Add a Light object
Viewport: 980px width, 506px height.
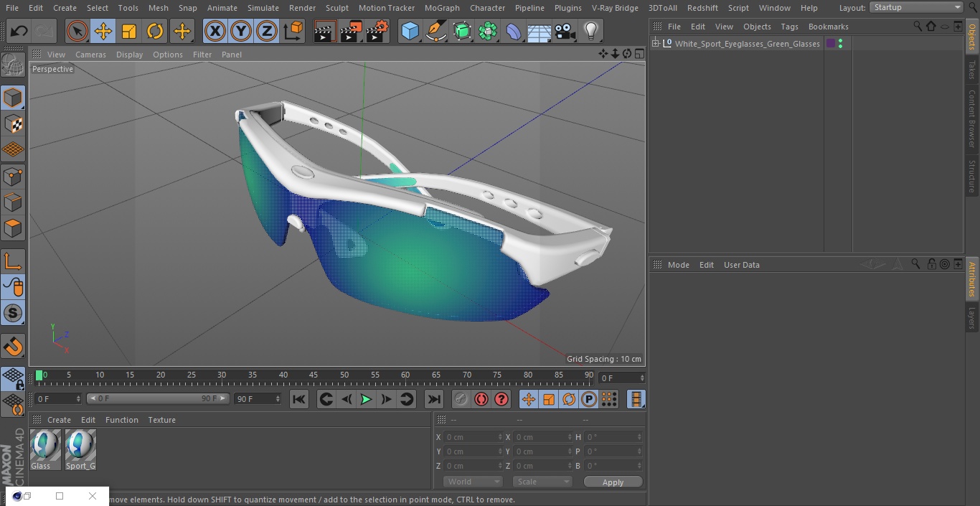591,32
